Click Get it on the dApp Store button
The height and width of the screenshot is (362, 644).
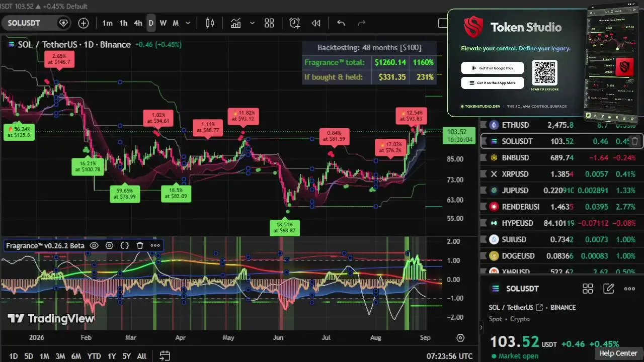493,83
